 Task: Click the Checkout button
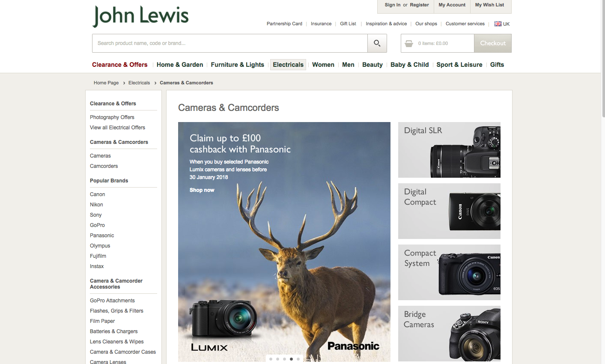tap(493, 43)
